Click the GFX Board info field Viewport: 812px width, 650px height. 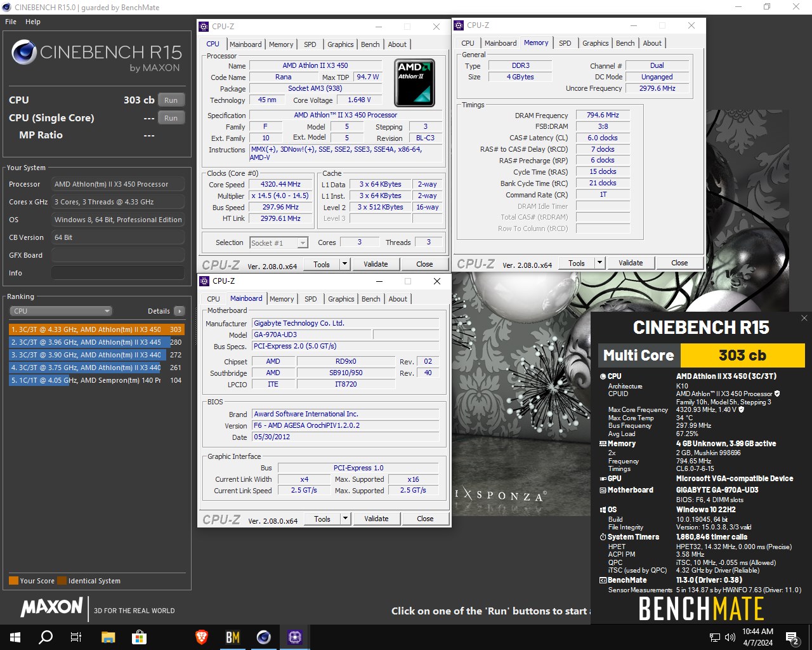point(118,255)
